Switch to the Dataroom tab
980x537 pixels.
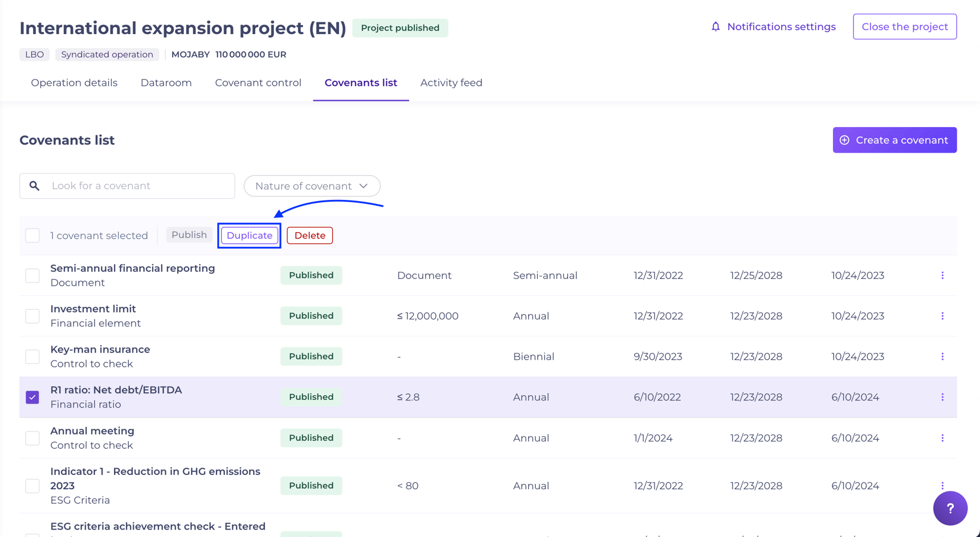pyautogui.click(x=166, y=83)
